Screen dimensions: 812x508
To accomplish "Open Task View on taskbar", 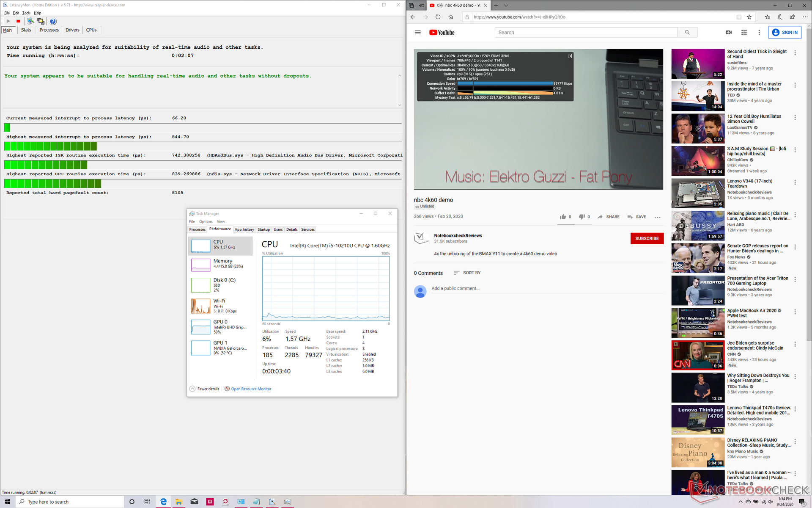I will pos(147,502).
